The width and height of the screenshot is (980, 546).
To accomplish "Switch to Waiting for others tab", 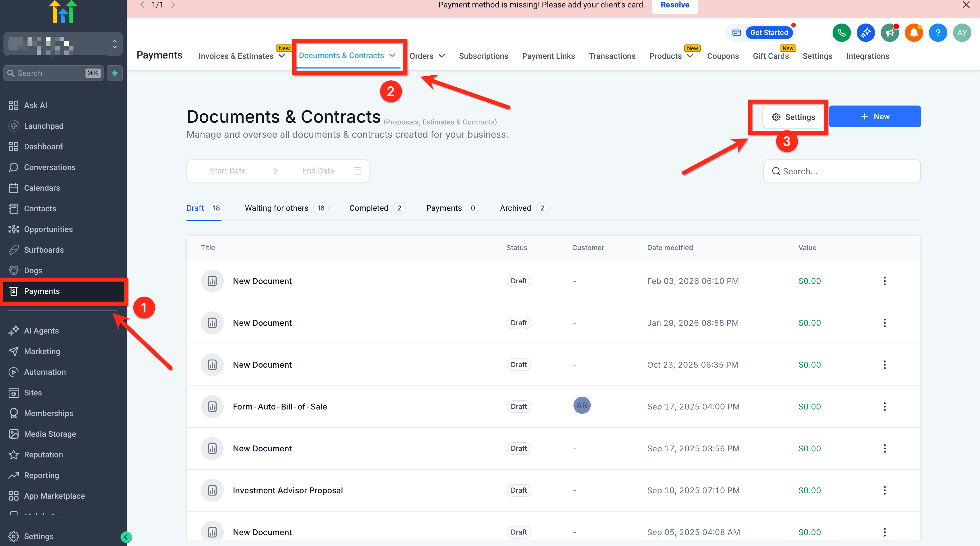I will 277,208.
